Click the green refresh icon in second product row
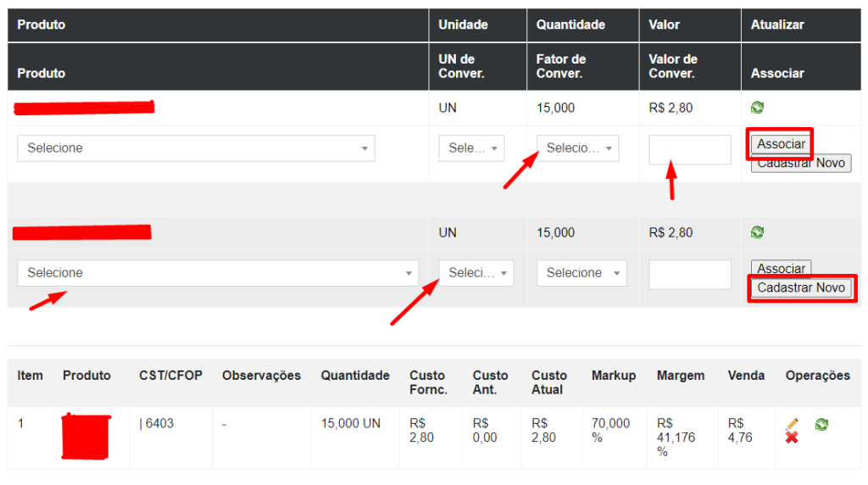The image size is (868, 485). pos(757,232)
